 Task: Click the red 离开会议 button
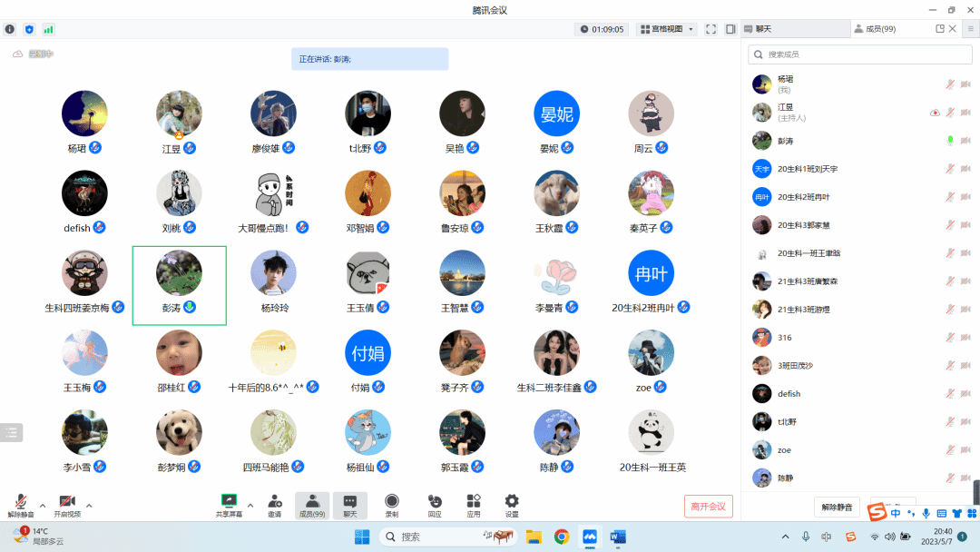(708, 506)
